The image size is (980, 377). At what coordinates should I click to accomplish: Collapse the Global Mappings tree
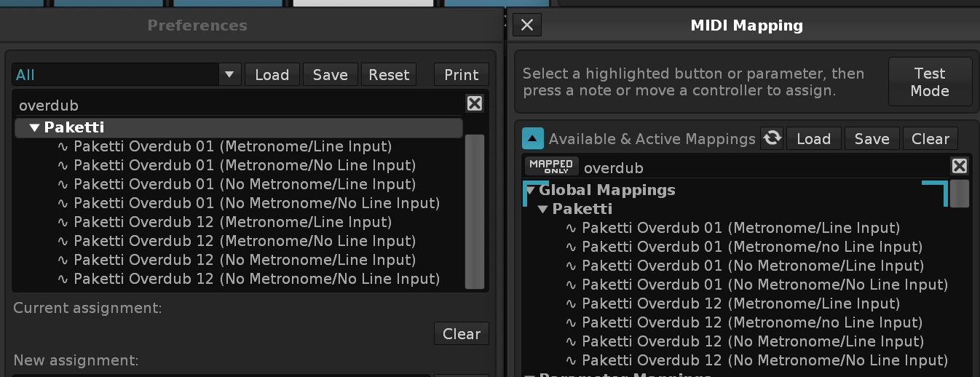click(x=531, y=191)
